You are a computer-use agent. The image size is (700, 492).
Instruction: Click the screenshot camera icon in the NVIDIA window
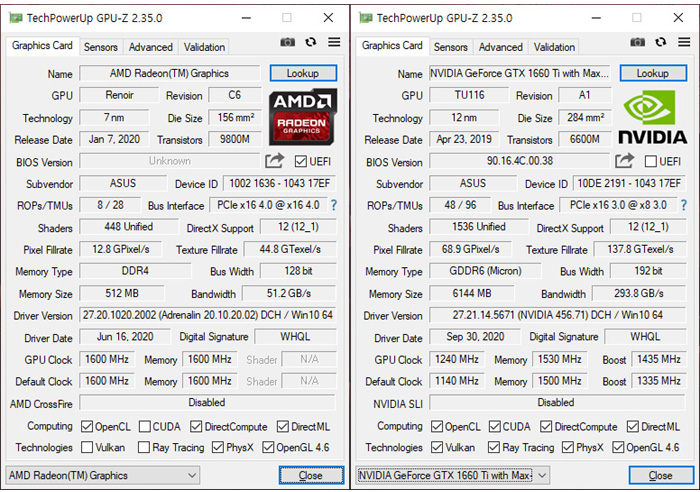click(638, 42)
